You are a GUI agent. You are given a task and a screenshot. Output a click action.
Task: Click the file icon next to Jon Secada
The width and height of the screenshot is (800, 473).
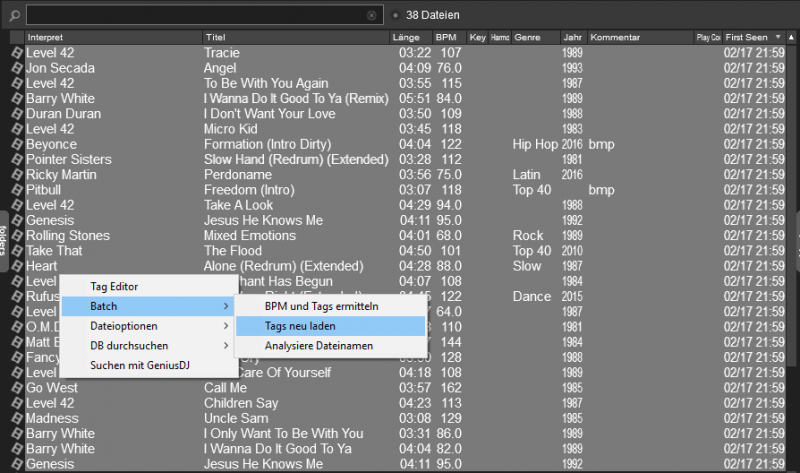16,68
